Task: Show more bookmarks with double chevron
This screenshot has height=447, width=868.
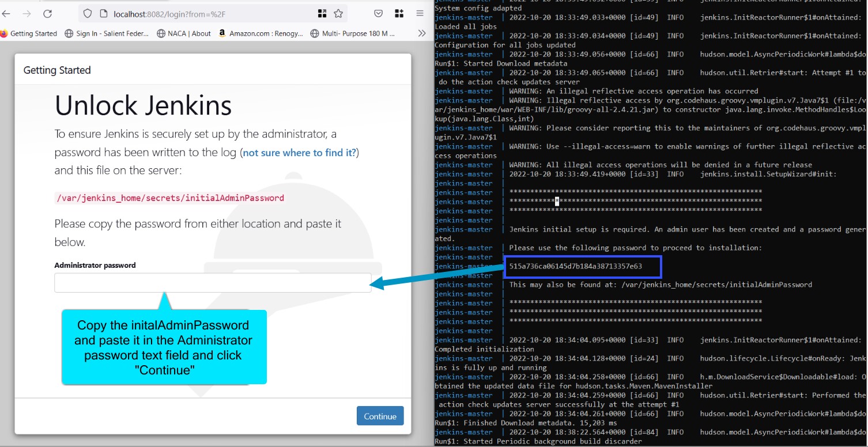Action: [422, 33]
